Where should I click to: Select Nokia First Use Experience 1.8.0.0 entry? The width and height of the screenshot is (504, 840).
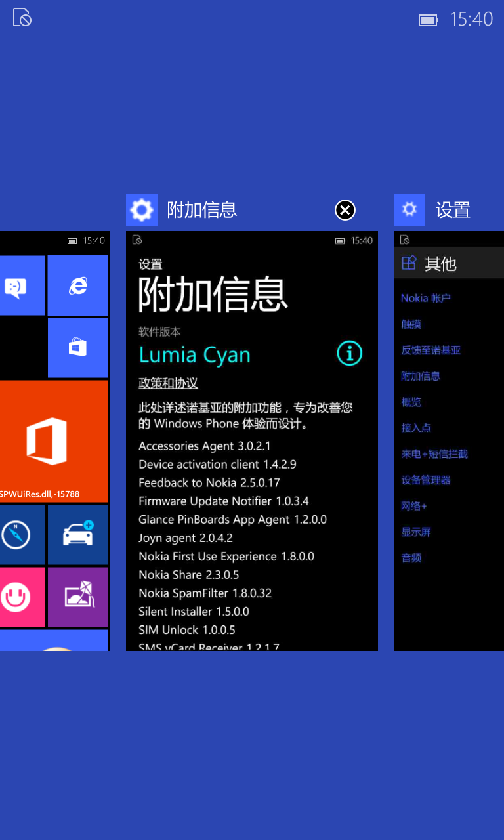click(226, 556)
